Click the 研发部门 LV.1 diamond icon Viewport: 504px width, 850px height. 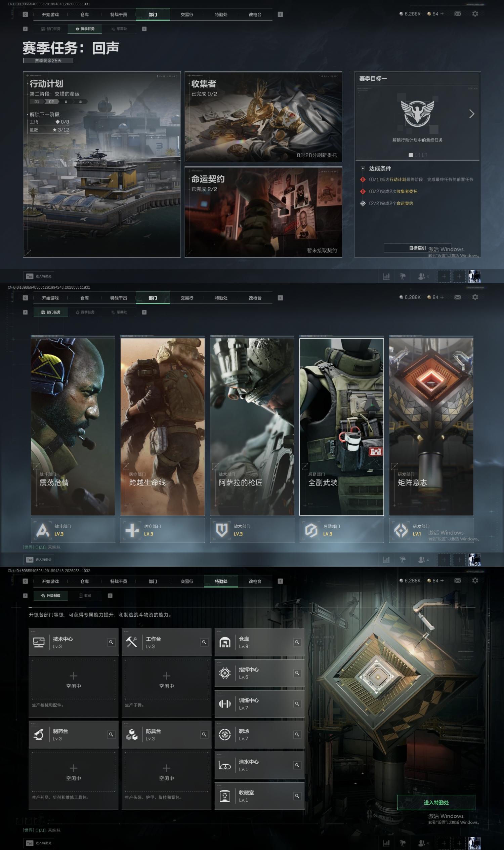click(x=401, y=530)
